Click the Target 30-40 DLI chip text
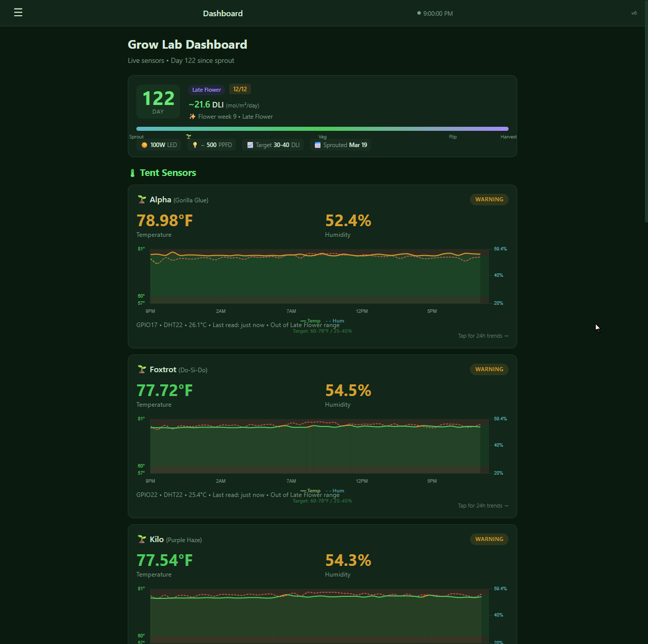The width and height of the screenshot is (648, 644). [277, 145]
